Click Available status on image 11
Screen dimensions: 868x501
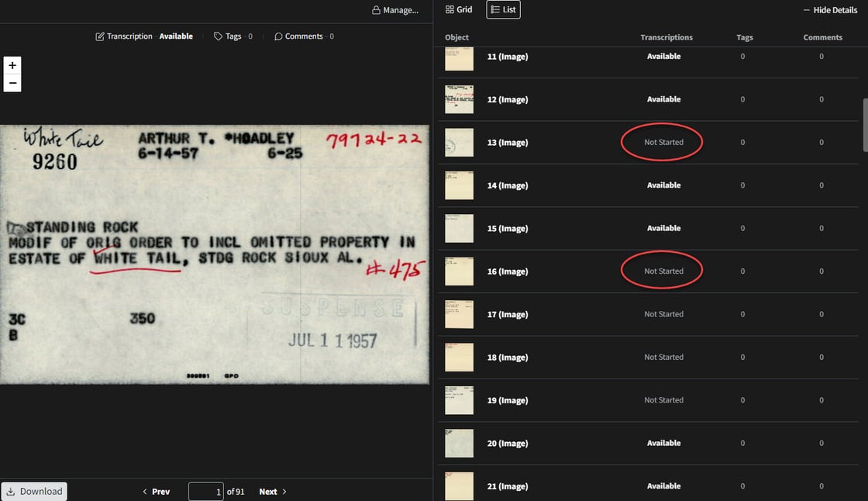[x=664, y=56]
